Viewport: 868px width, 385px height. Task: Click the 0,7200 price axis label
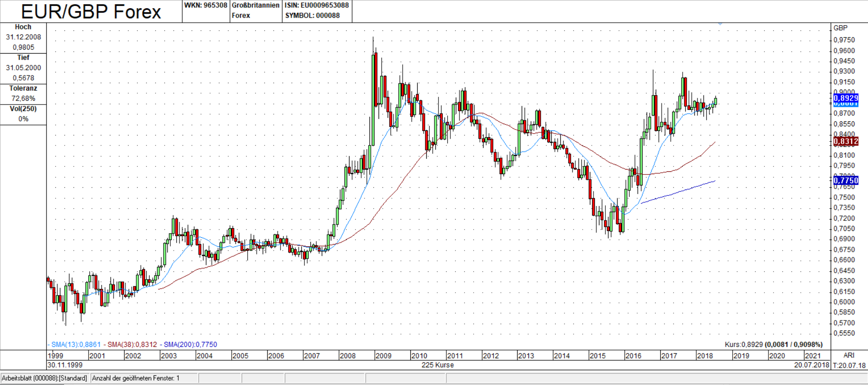(844, 219)
